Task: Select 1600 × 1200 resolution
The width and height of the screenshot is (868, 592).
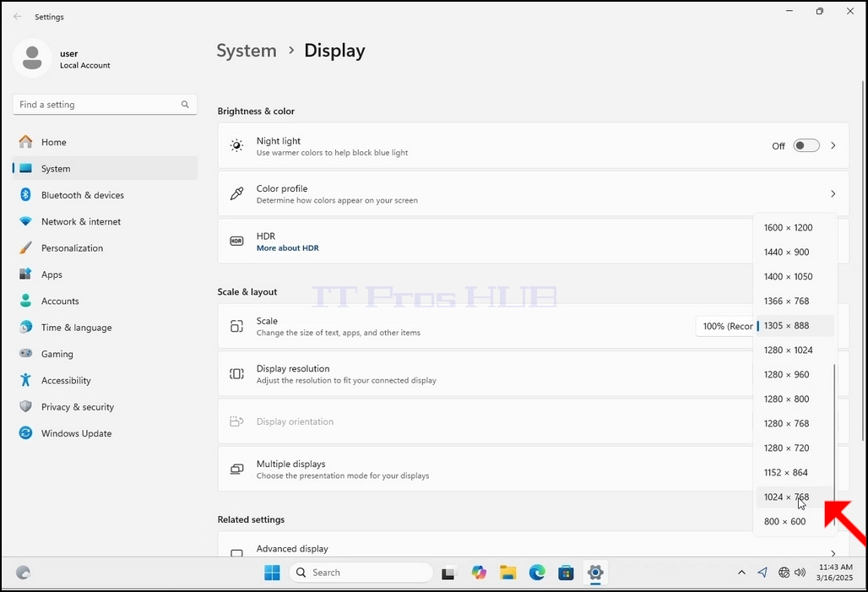Action: click(795, 228)
